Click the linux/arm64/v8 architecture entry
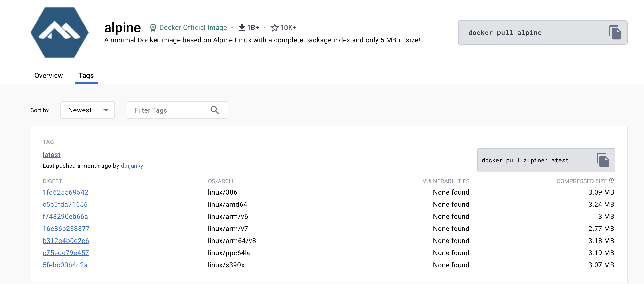Image resolution: width=644 pixels, height=284 pixels. pos(232,241)
